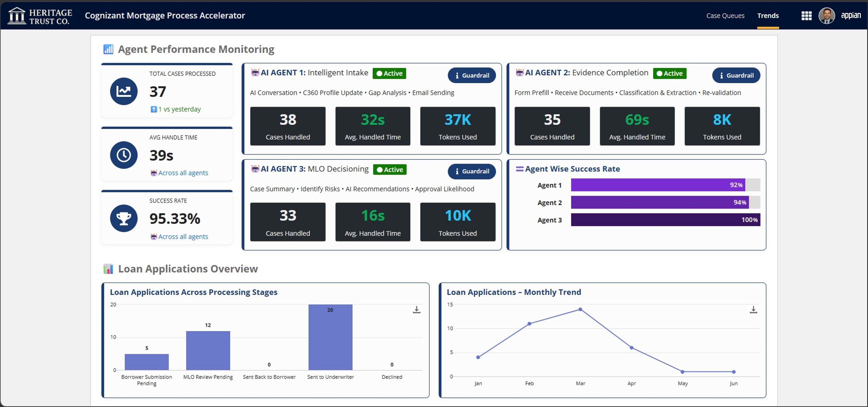The width and height of the screenshot is (868, 407).
Task: Open Guardrail for AI Agent 1
Action: click(x=471, y=75)
